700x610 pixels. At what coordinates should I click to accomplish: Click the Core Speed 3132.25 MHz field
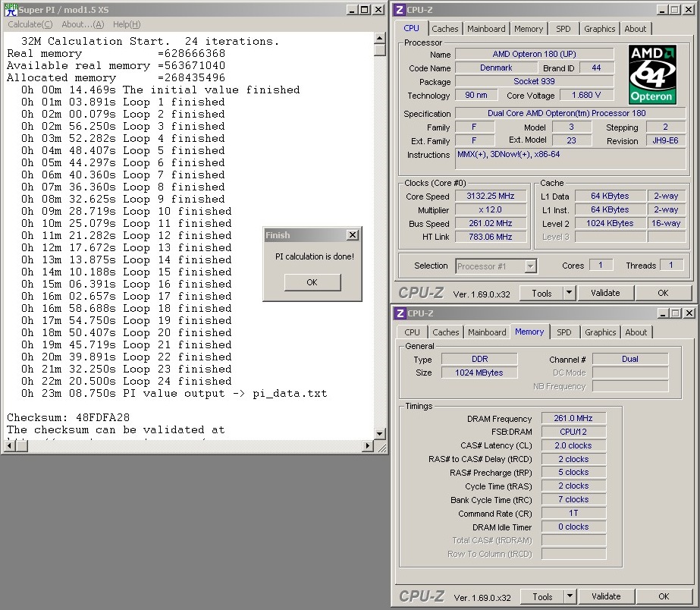click(x=490, y=196)
